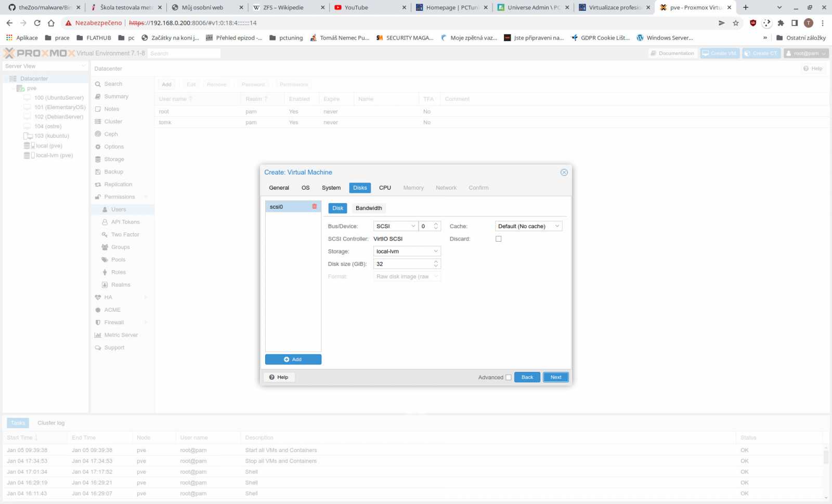Open Metric Server settings
This screenshot has height=504, width=832.
(x=121, y=335)
